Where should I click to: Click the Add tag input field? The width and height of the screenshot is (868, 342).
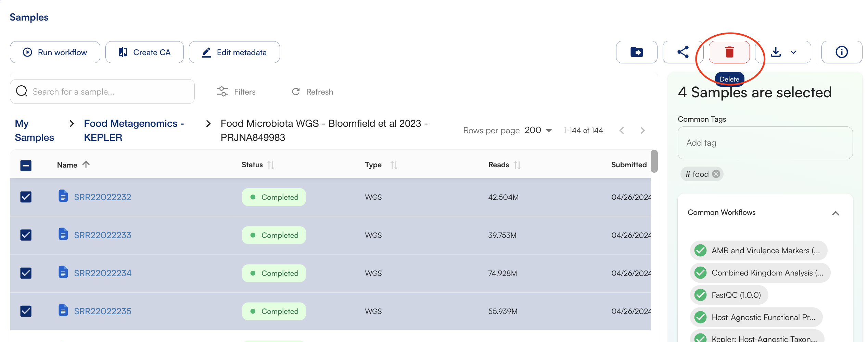765,143
